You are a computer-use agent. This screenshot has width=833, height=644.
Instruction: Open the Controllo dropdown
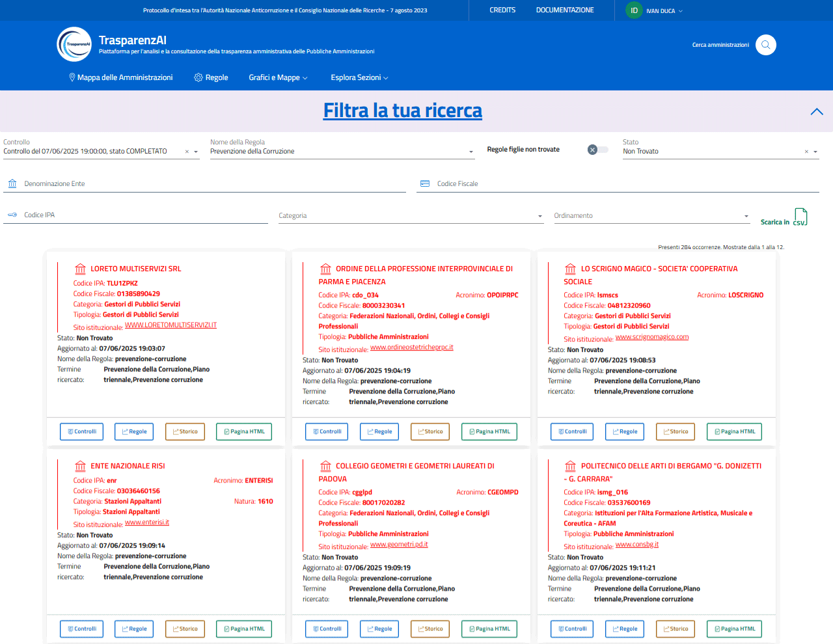[196, 152]
